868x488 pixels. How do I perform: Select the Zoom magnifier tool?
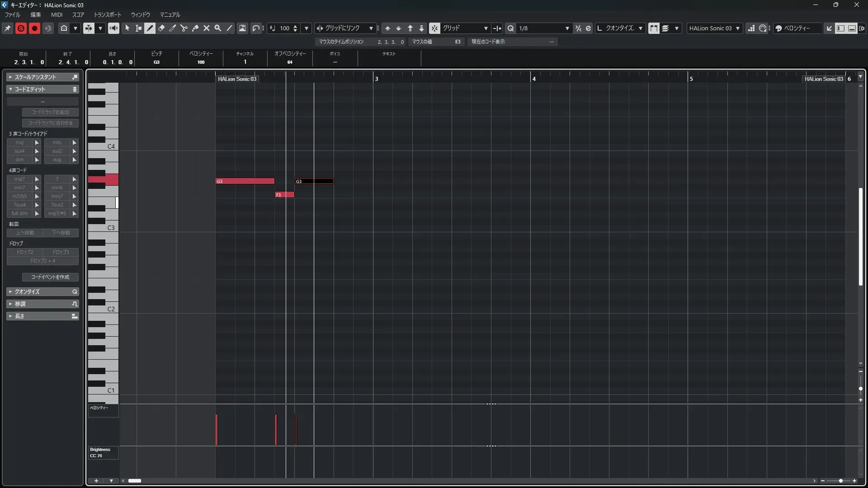[218, 28]
